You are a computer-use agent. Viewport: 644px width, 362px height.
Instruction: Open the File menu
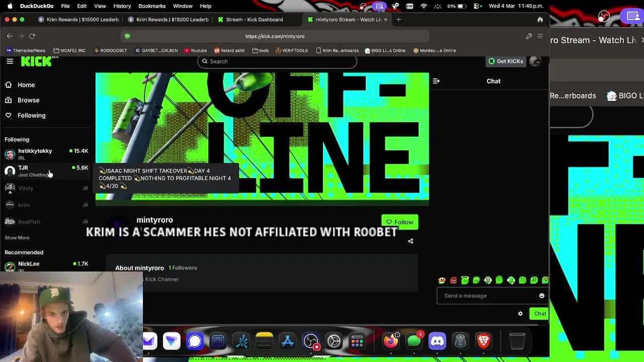tap(65, 6)
